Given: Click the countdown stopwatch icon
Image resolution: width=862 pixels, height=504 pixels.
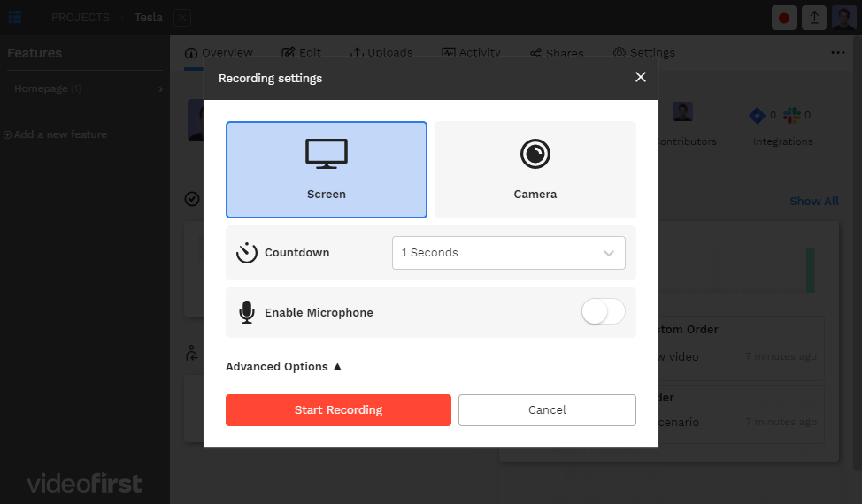Looking at the screenshot, I should tap(246, 253).
